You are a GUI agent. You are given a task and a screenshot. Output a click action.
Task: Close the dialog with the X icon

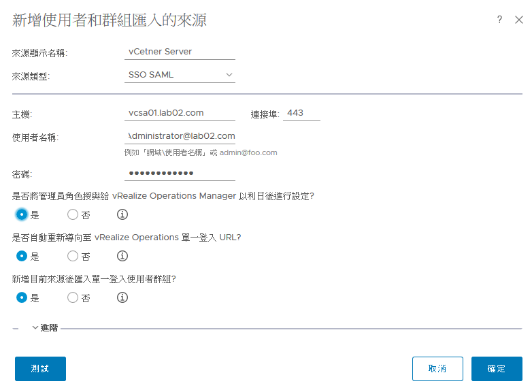[519, 20]
